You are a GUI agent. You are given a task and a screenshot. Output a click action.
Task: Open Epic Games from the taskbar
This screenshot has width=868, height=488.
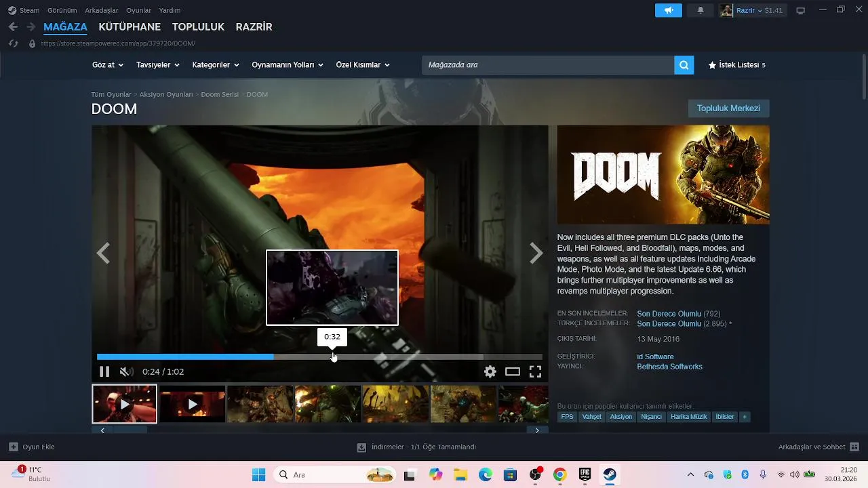pyautogui.click(x=585, y=475)
